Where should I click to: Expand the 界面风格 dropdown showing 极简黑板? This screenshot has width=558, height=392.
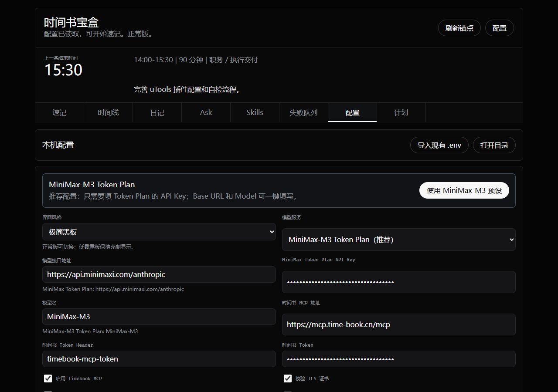(159, 232)
